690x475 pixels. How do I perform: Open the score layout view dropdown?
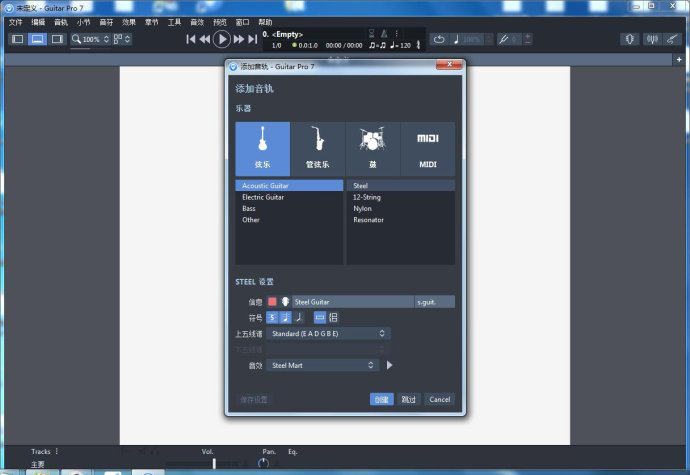122,39
